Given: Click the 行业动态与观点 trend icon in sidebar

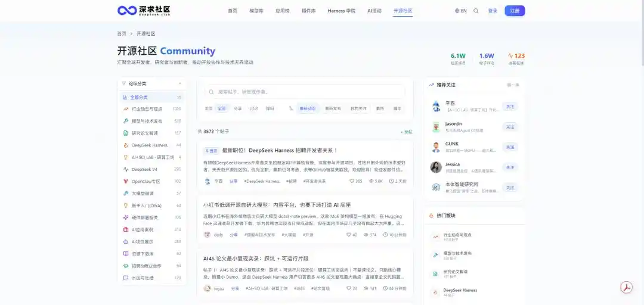Looking at the screenshot, I should [126, 109].
